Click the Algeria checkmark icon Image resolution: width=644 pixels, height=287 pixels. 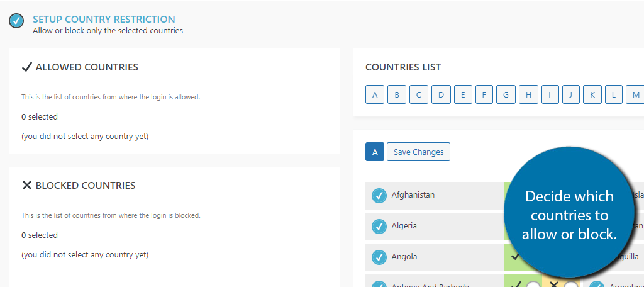click(379, 226)
